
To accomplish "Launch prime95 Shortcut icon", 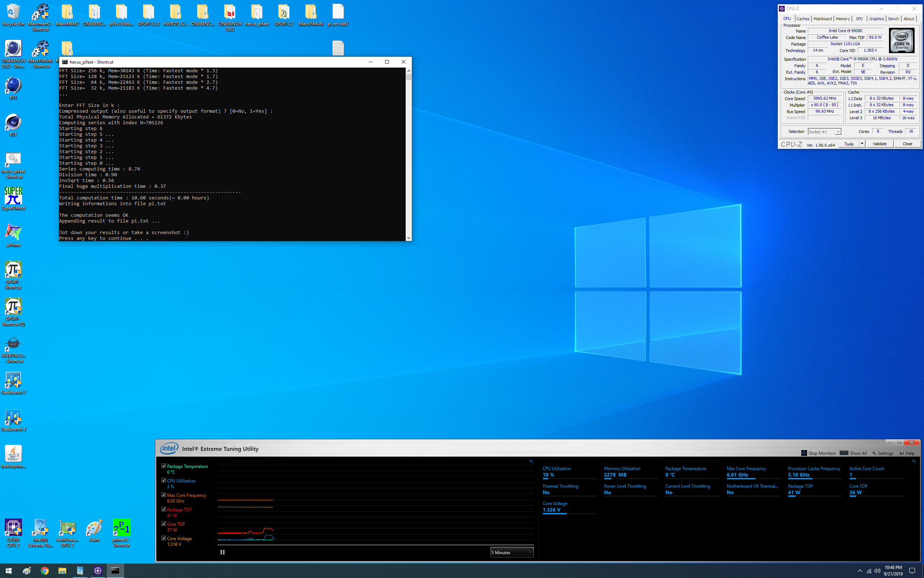I will [x=121, y=532].
